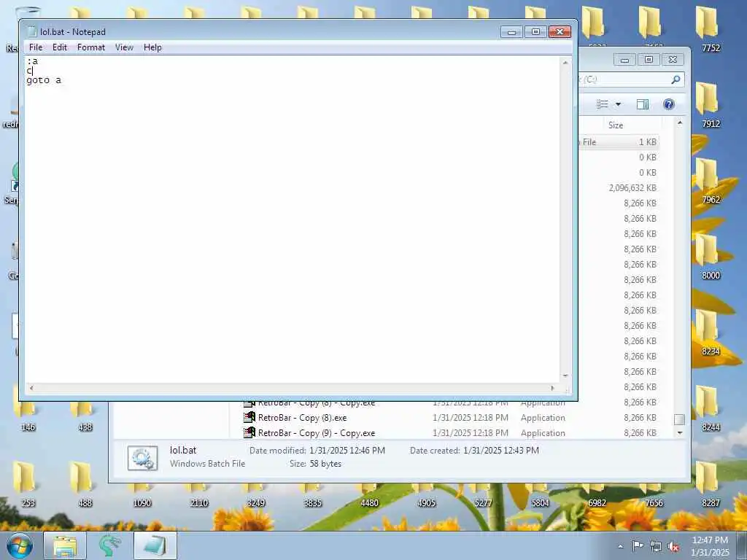The image size is (747, 560).
Task: Click the Date modified value in details pane
Action: pyautogui.click(x=347, y=451)
